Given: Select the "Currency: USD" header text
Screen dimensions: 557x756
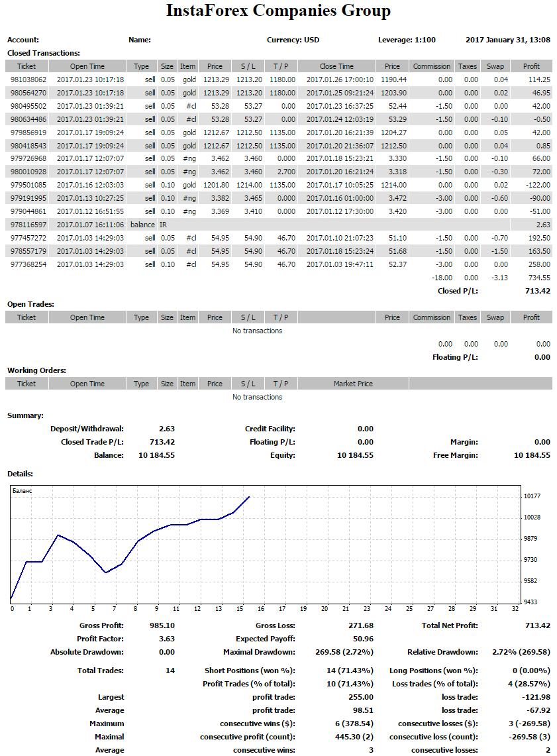Looking at the screenshot, I should point(293,40).
